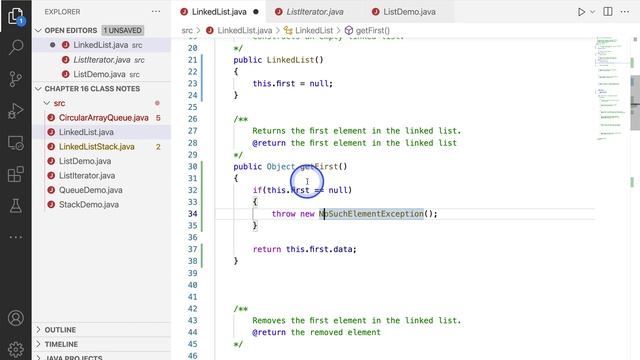The height and width of the screenshot is (360, 640).
Task: Click the 1 UNSAVED badge
Action: [x=122, y=30]
